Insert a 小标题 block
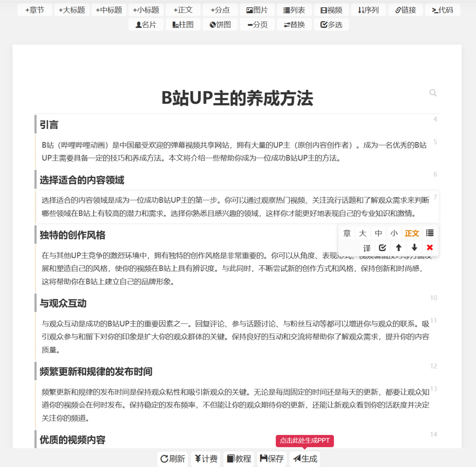 click(x=146, y=10)
